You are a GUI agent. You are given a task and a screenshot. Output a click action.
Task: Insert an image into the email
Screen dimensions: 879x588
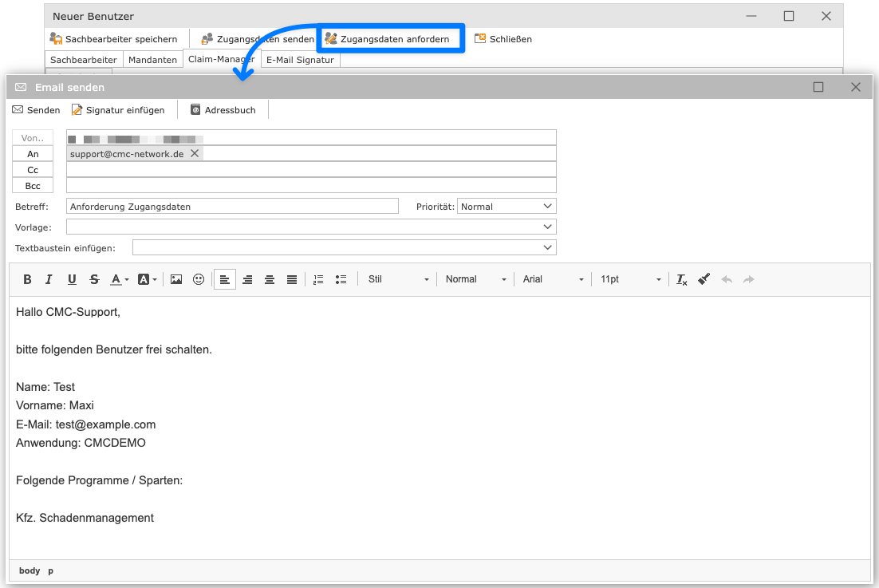176,279
